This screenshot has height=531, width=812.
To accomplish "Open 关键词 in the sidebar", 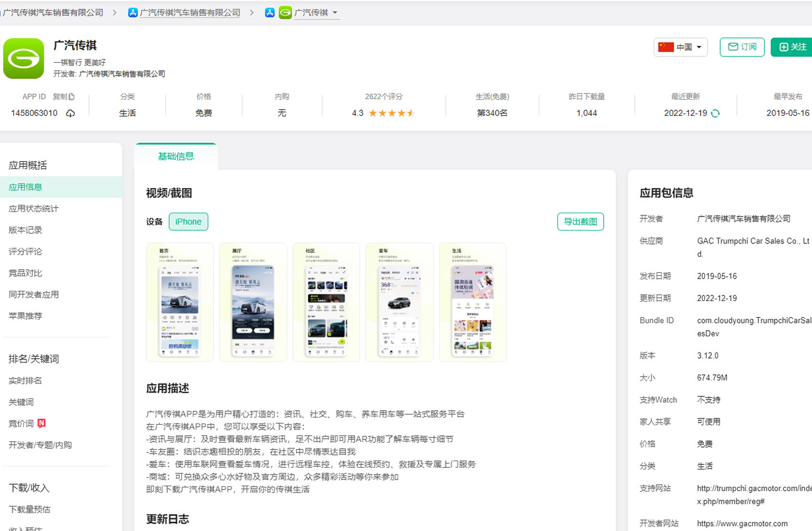I will (21, 402).
